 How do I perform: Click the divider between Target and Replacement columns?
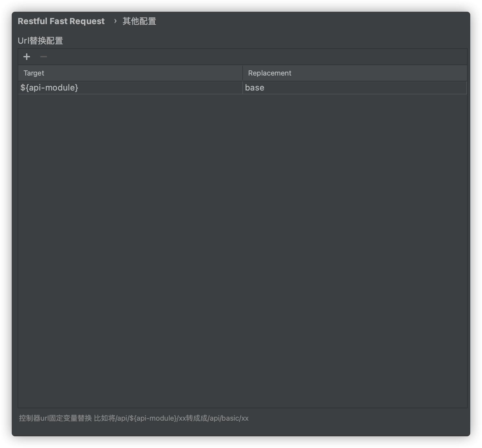tap(243, 73)
